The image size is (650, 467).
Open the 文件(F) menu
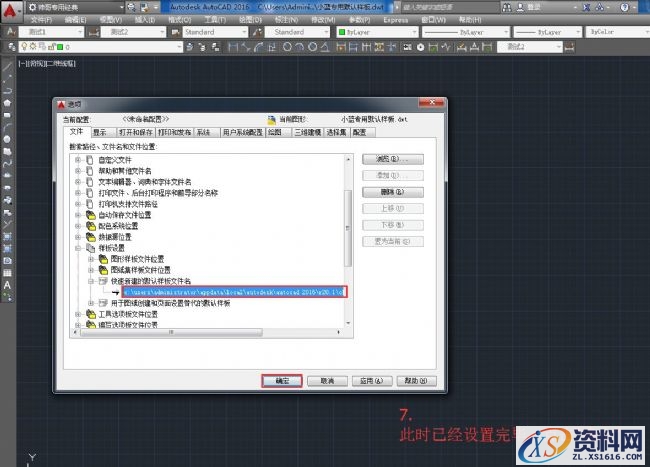tap(41, 20)
